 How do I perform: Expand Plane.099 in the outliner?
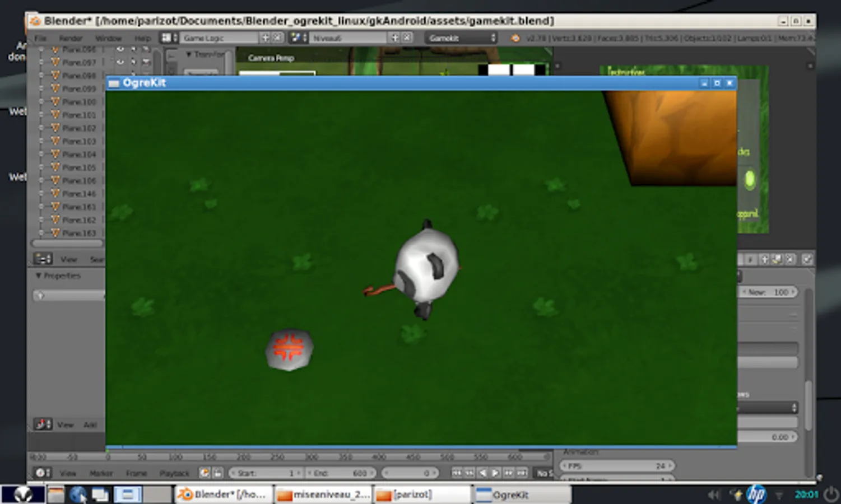41,88
